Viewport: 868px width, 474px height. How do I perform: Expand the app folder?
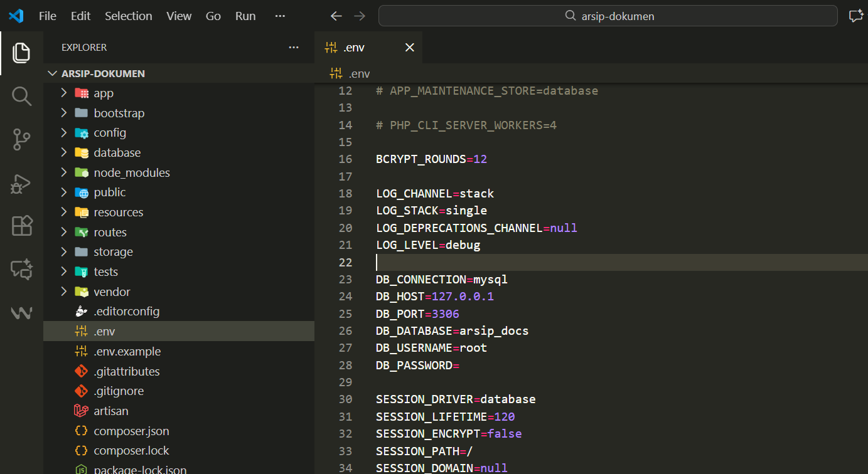[104, 93]
